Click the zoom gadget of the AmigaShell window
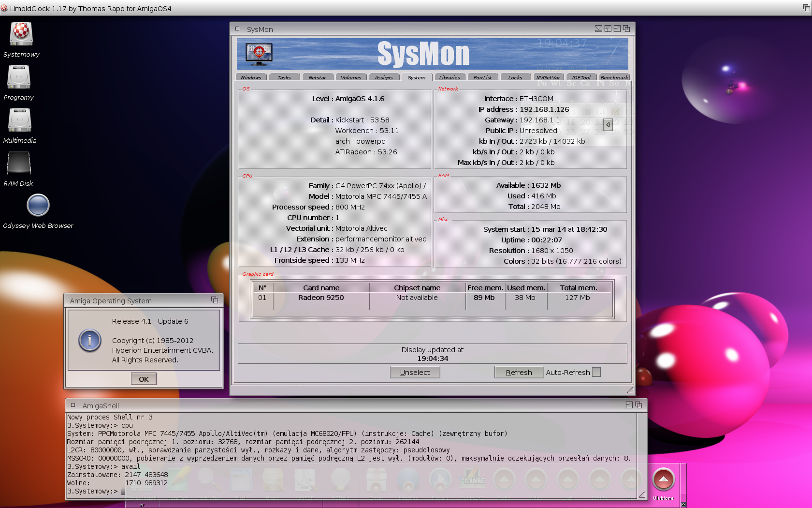Screen dimensions: 812x508 (629, 405)
